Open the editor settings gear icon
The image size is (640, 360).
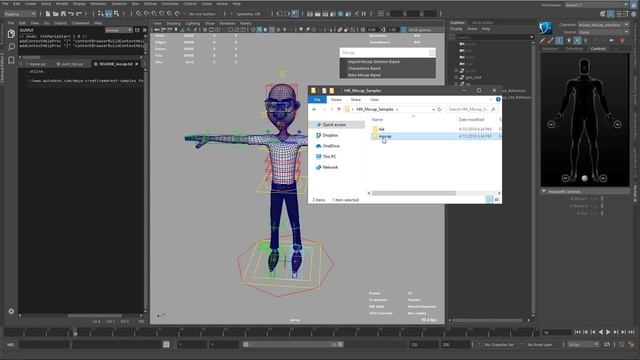[x=11, y=311]
